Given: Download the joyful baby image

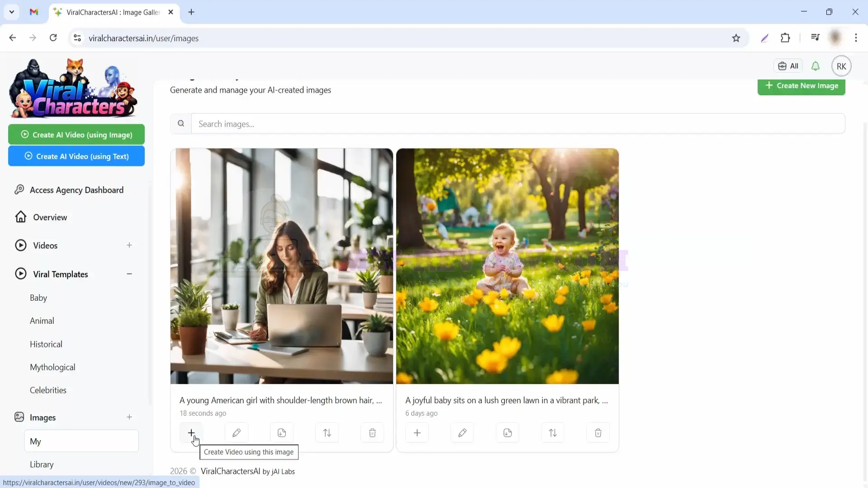Looking at the screenshot, I should [508, 433].
